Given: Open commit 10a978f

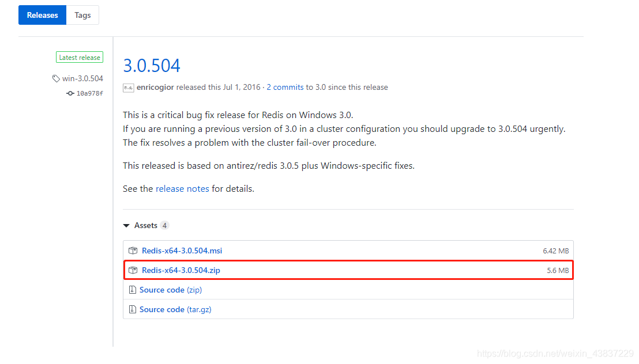Looking at the screenshot, I should click(89, 93).
